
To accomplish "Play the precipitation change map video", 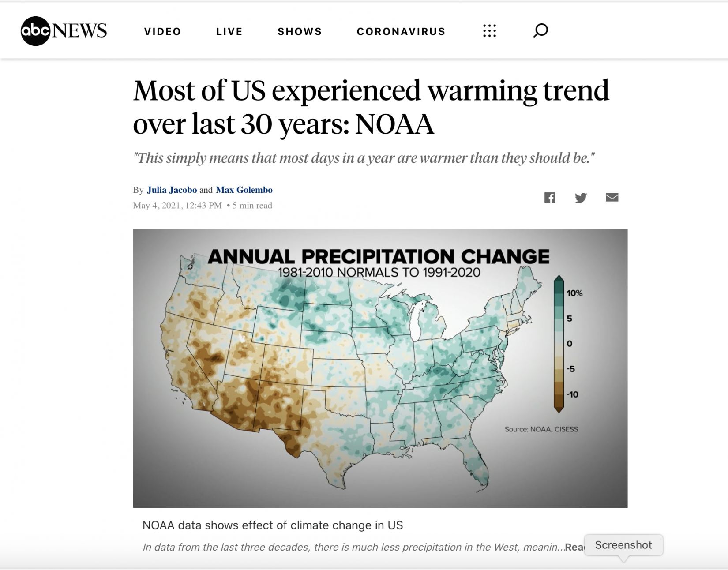I will tap(380, 368).
